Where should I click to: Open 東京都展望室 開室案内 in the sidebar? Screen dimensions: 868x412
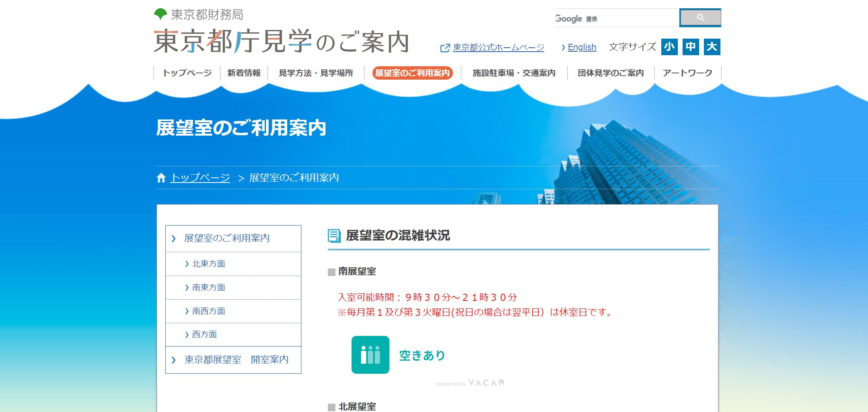pos(236,360)
